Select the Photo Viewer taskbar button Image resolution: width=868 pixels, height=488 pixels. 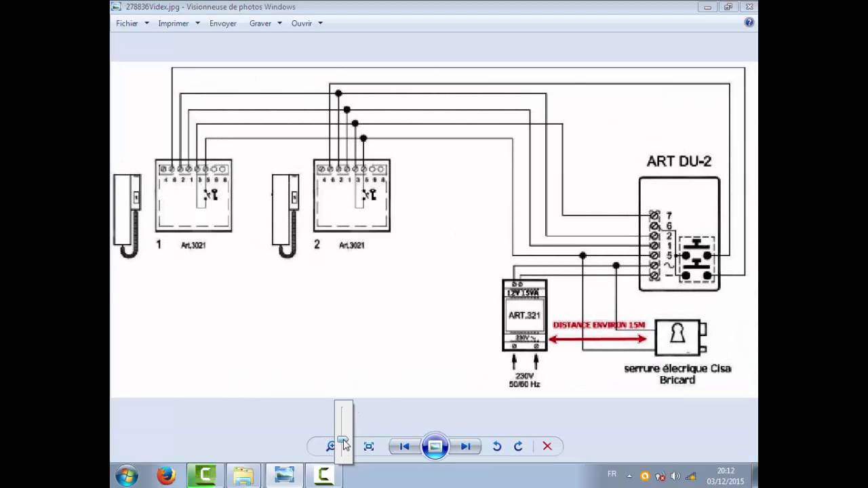point(284,476)
